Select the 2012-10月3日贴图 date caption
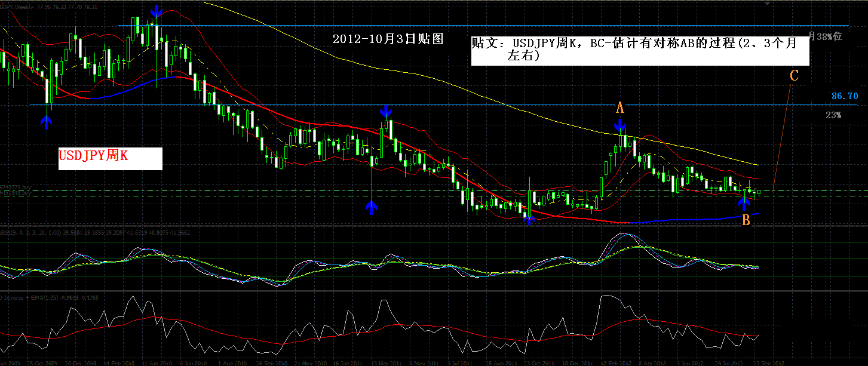Image resolution: width=868 pixels, height=366 pixels. coord(388,39)
